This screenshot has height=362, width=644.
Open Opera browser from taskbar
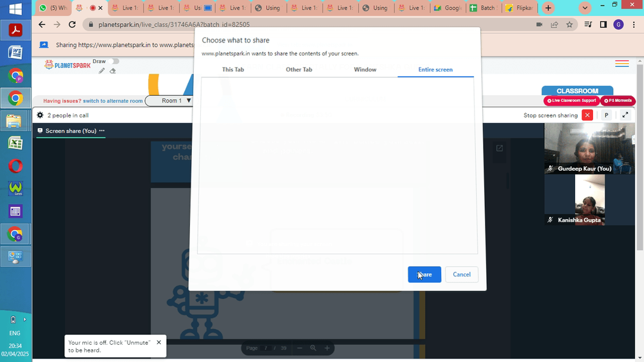pos(15,166)
